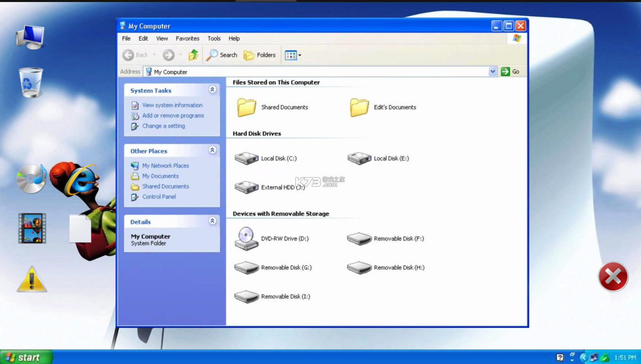Open the Local Disk (C:) drive icon
Image resolution: width=641 pixels, height=364 pixels.
247,158
